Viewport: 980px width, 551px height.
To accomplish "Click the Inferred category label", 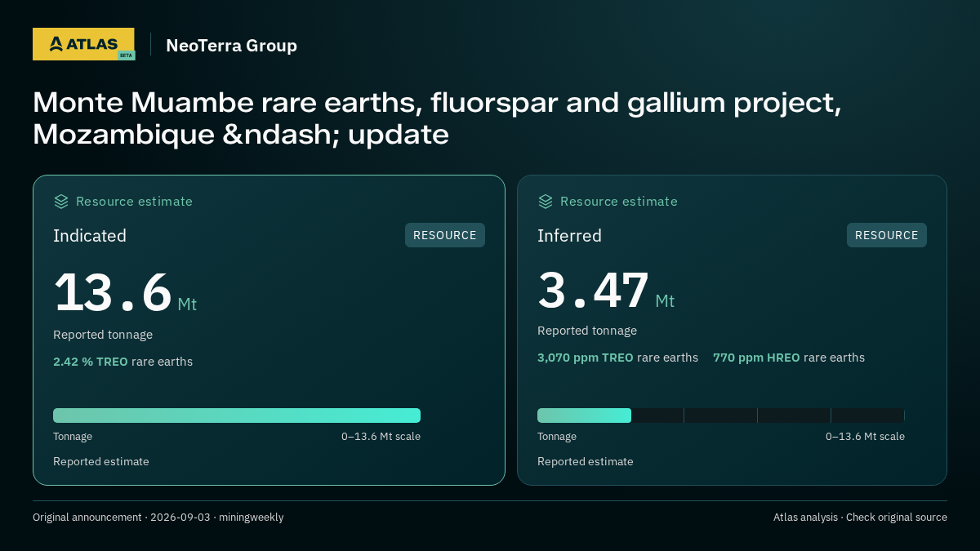I will pyautogui.click(x=569, y=236).
